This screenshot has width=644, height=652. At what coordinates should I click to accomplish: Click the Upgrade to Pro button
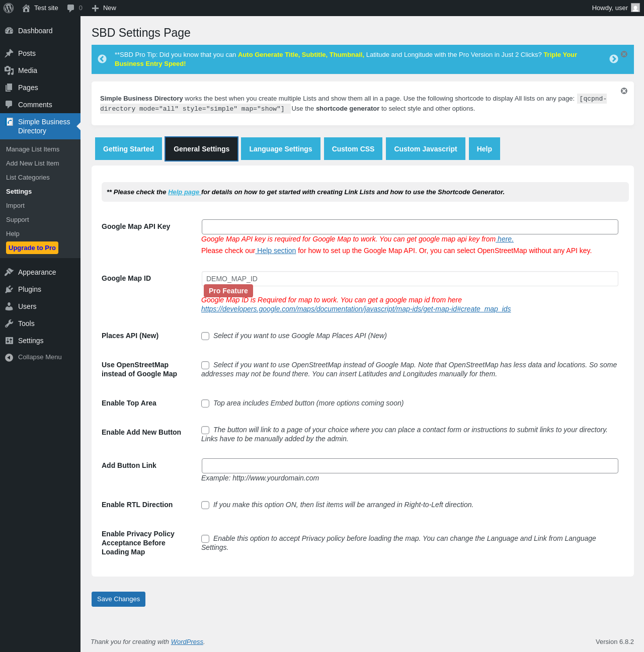(x=32, y=248)
